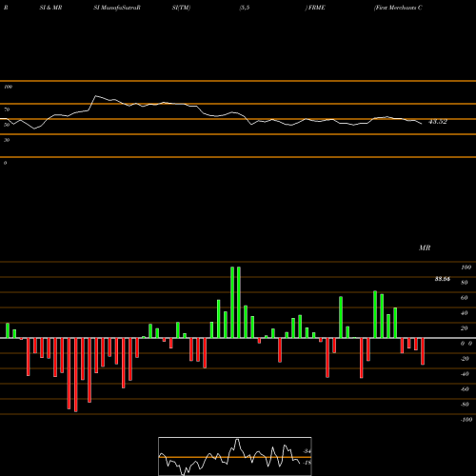
Task: Click the '0 0' zero label on MR axis
Action: (466, 344)
